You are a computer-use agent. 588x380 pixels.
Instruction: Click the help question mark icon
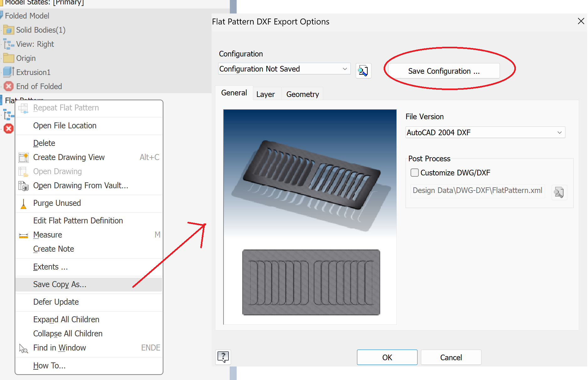pos(223,357)
